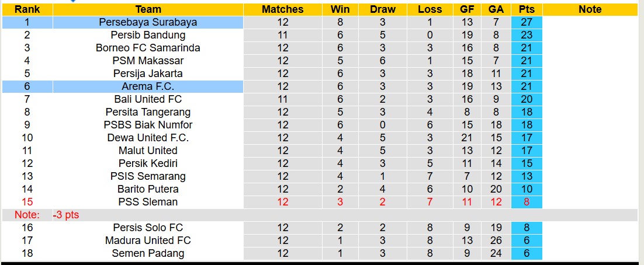The image size is (644, 265).
Task: Click Persebaya Surabaya's 27 points cell
Action: [x=527, y=22]
